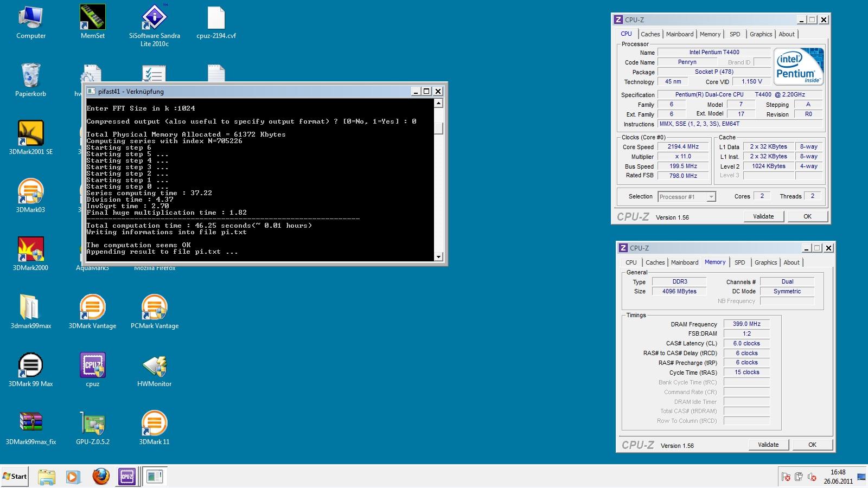The width and height of the screenshot is (868, 488).
Task: Click the Intel Pentium inside logo
Action: coord(799,67)
